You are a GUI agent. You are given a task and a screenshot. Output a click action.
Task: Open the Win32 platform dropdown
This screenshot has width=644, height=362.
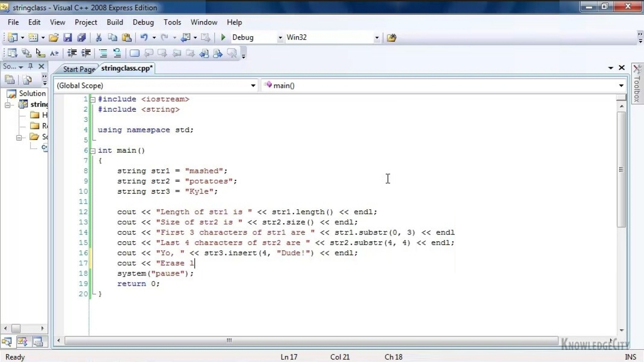coord(377,38)
